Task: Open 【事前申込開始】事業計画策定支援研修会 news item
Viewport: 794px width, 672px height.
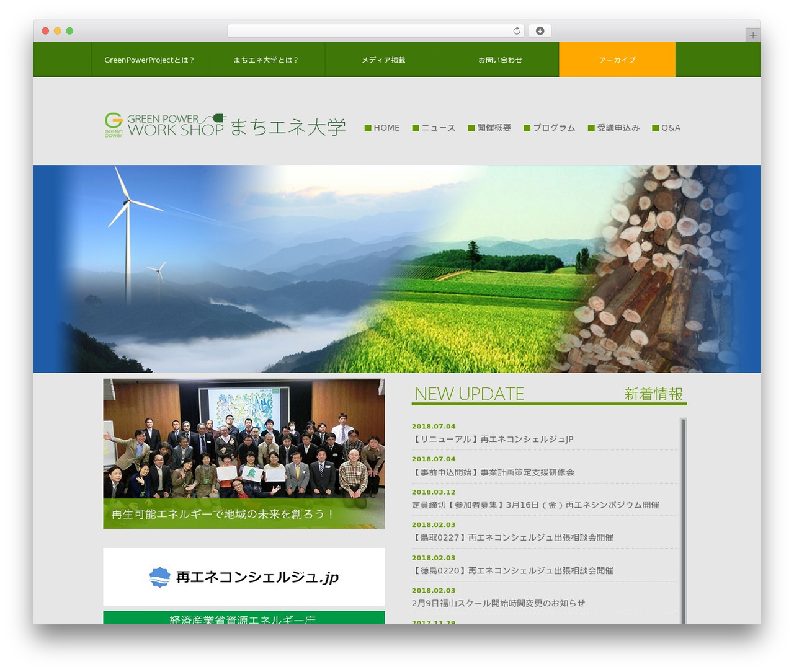Action: pyautogui.click(x=493, y=472)
